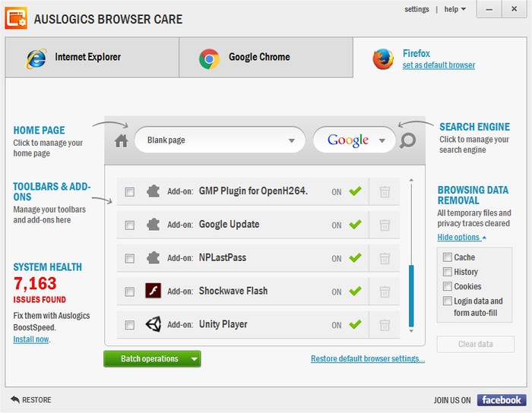The image size is (532, 413).
Task: Check the GMP Plugin for OpenH264 checkbox
Action: pos(130,192)
